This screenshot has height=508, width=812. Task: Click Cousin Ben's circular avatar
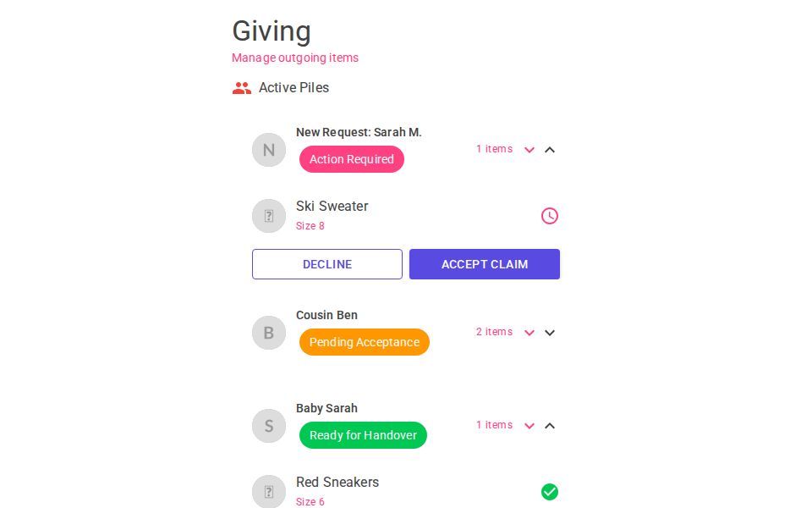tap(269, 333)
